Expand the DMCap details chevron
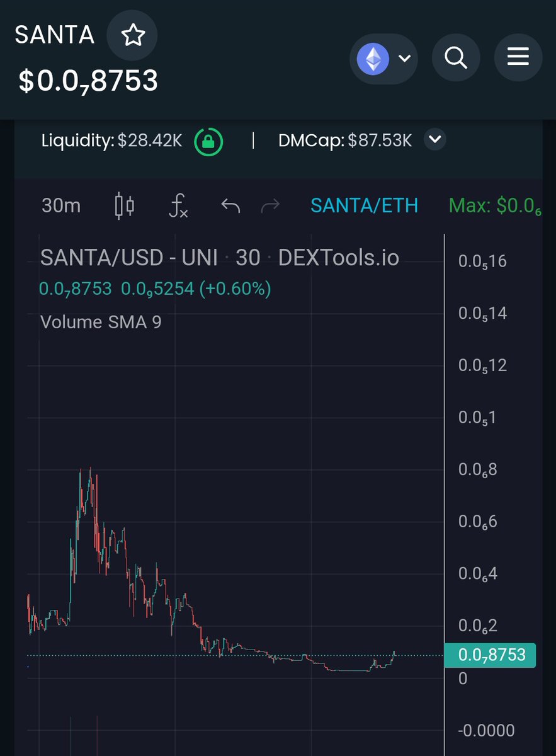556x756 pixels. 434,140
